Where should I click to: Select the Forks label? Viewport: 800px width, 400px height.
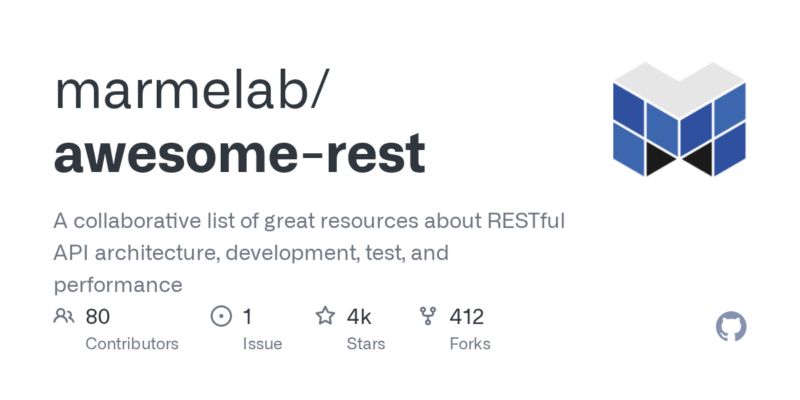pos(470,344)
